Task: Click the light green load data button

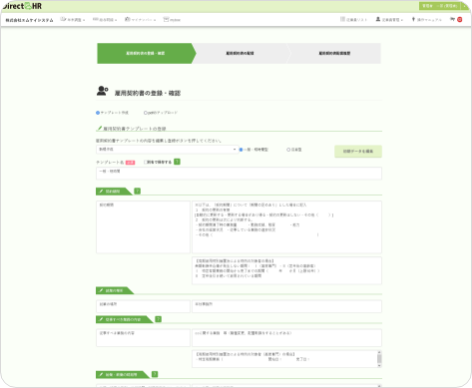Action: pyautogui.click(x=358, y=151)
